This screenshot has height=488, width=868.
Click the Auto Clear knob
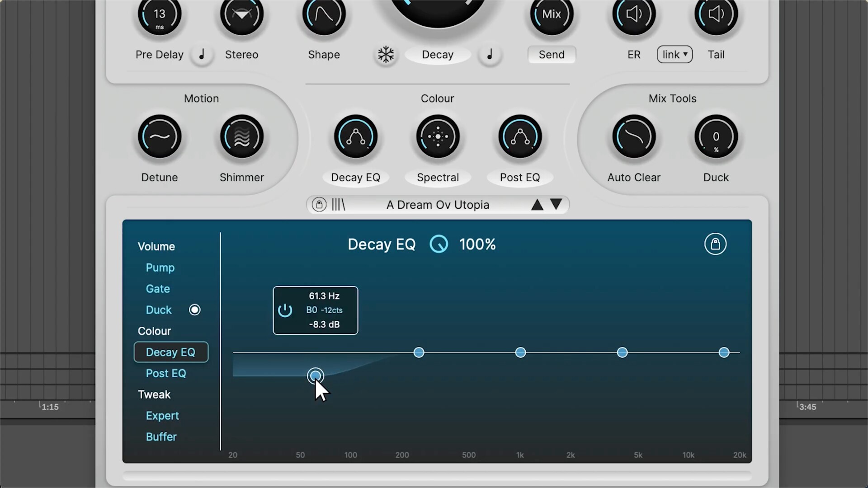pos(634,137)
